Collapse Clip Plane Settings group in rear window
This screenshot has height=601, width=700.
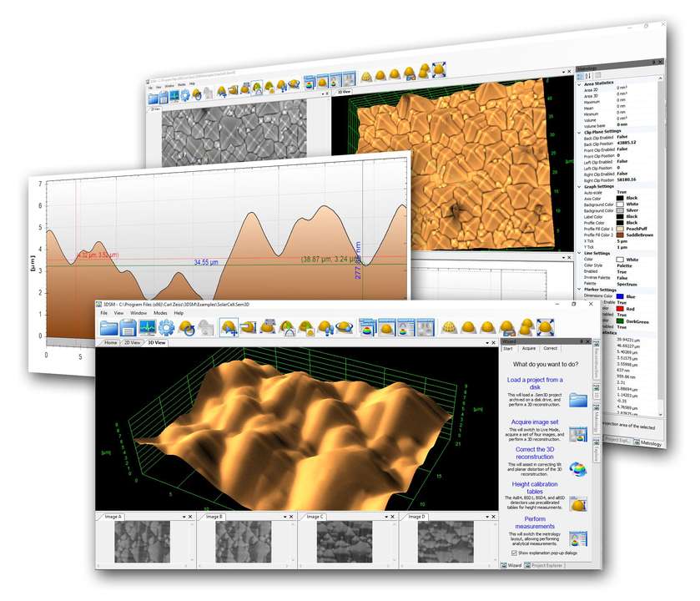[x=580, y=132]
